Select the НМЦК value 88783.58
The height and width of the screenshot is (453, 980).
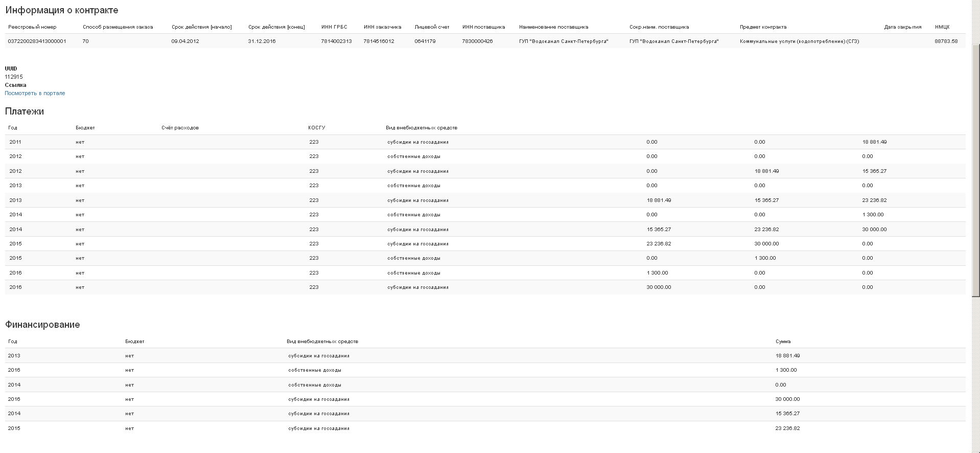[x=946, y=41]
